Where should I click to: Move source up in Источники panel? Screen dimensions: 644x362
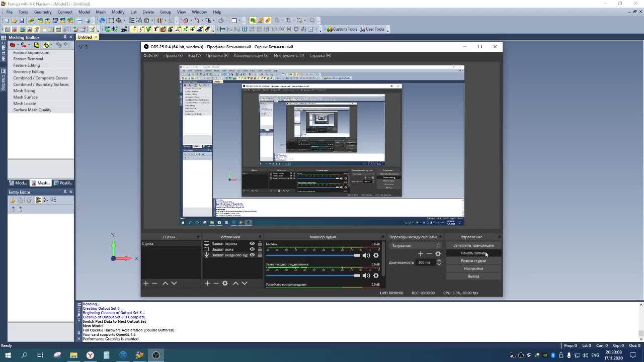click(x=235, y=283)
